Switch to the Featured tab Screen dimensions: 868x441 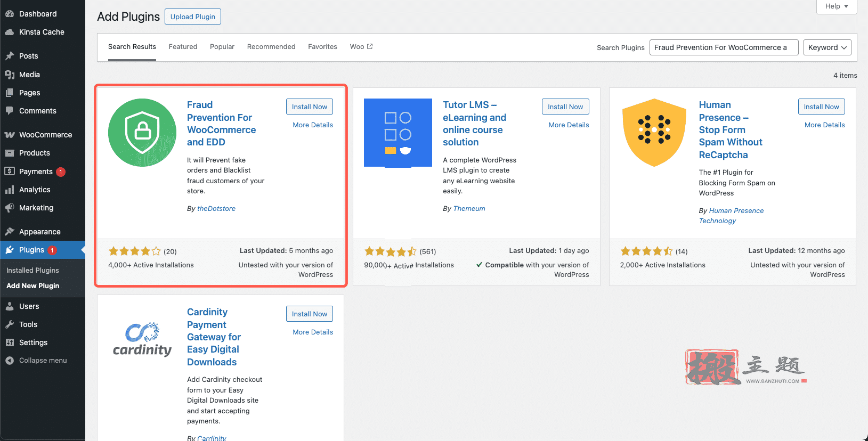click(183, 47)
